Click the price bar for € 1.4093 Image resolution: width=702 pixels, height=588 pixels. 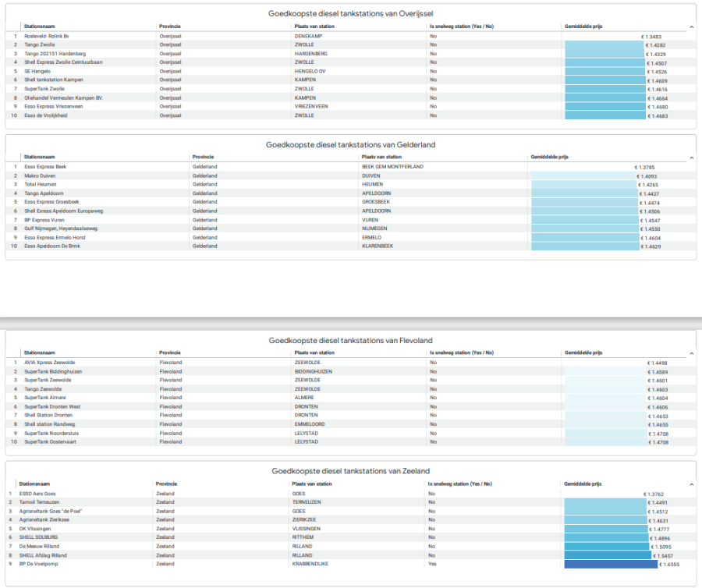[x=583, y=176]
